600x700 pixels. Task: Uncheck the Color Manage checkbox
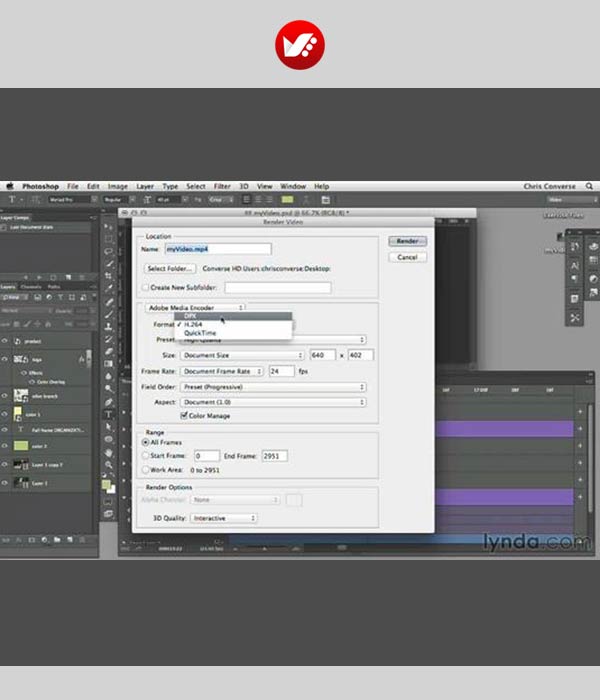(183, 416)
